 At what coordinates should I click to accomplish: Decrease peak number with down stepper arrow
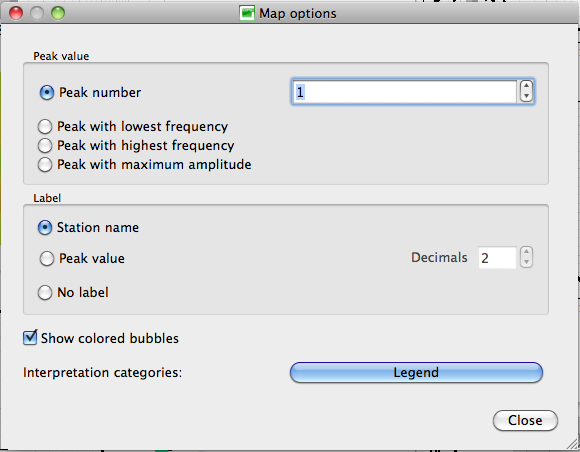[x=526, y=97]
